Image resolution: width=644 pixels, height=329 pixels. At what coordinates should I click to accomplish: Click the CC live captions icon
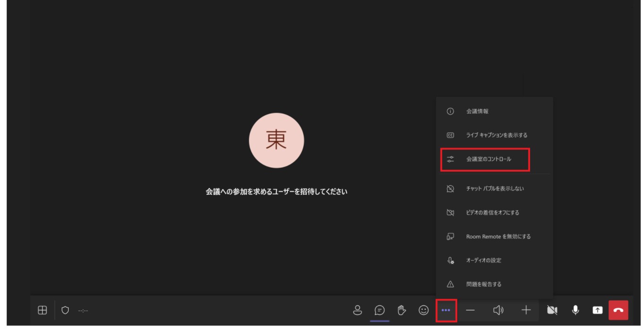tap(450, 135)
